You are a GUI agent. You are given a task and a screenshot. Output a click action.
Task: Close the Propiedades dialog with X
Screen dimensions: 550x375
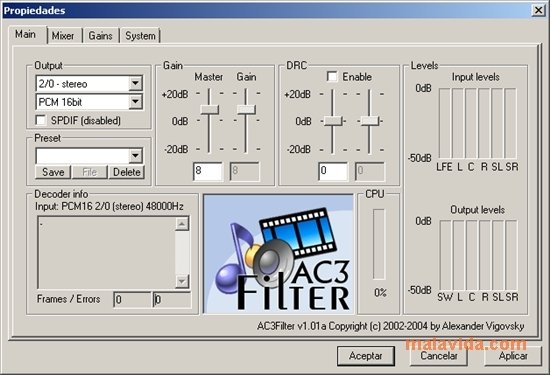[538, 11]
